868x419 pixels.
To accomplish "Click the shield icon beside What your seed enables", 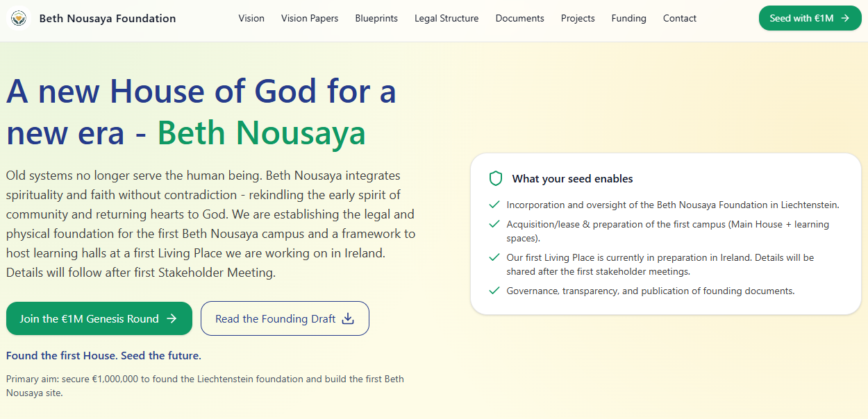I will coord(495,179).
